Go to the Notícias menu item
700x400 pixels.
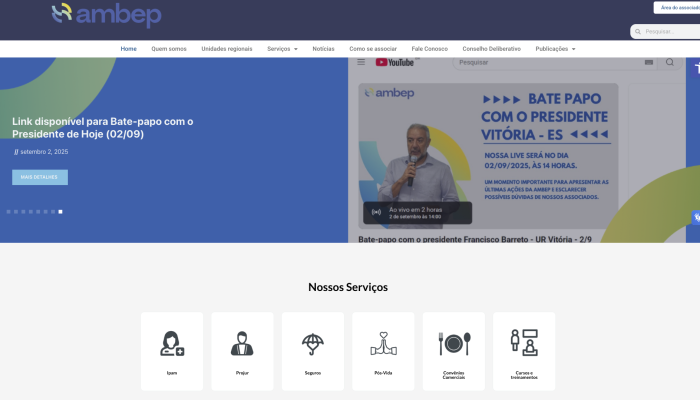coord(323,49)
